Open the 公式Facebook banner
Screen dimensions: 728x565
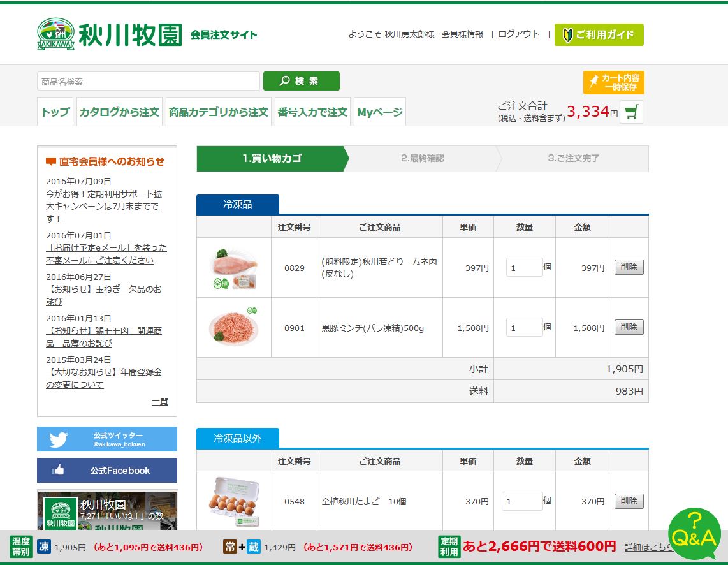pyautogui.click(x=107, y=470)
